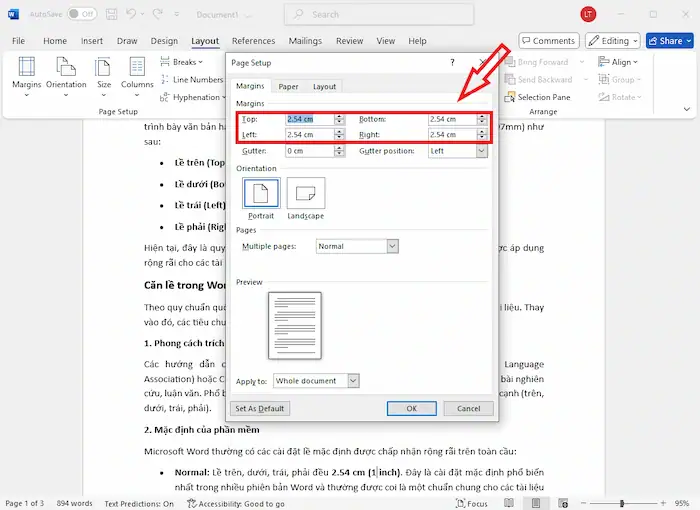Screen dimensions: 700x510
Task: Select Landscape orientation in the dialog
Action: click(305, 194)
